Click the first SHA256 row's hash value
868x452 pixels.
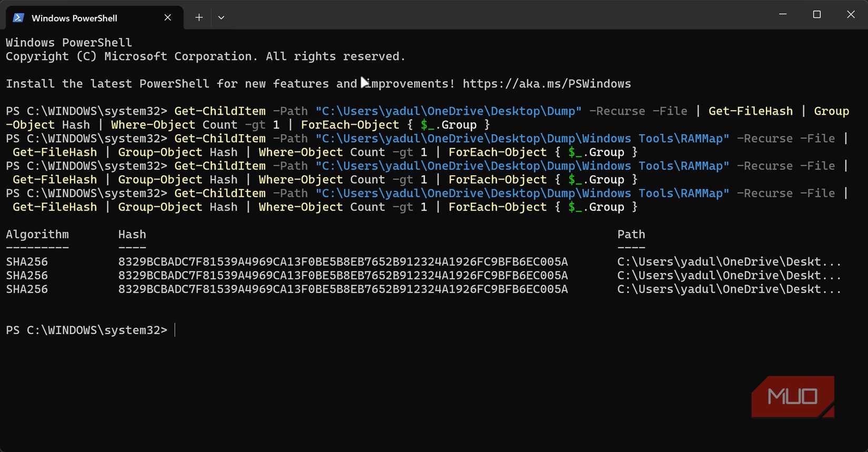click(x=343, y=262)
